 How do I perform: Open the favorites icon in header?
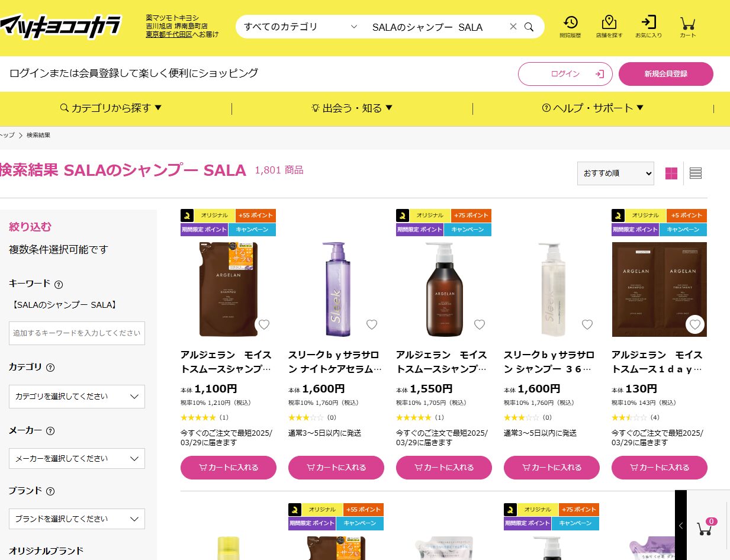point(648,27)
